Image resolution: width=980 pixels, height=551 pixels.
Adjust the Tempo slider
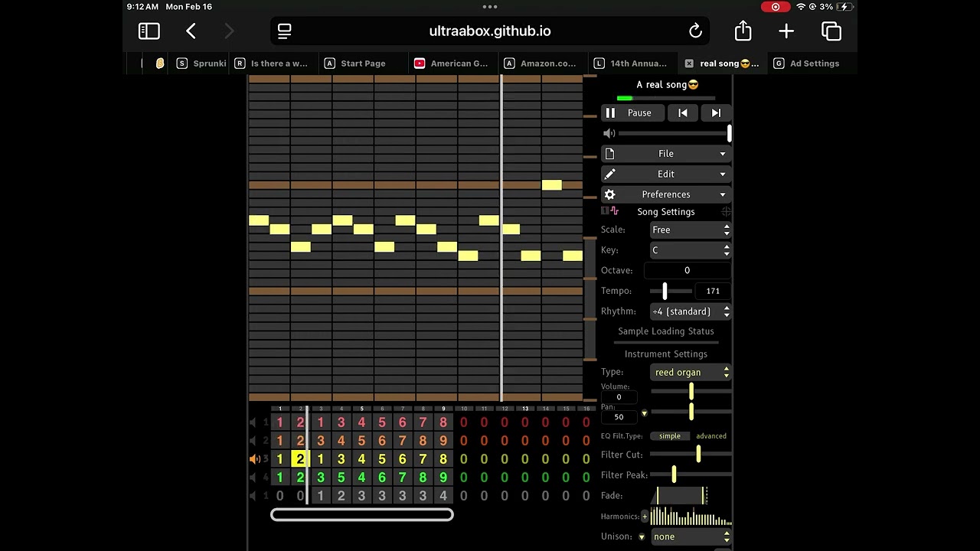[671, 291]
